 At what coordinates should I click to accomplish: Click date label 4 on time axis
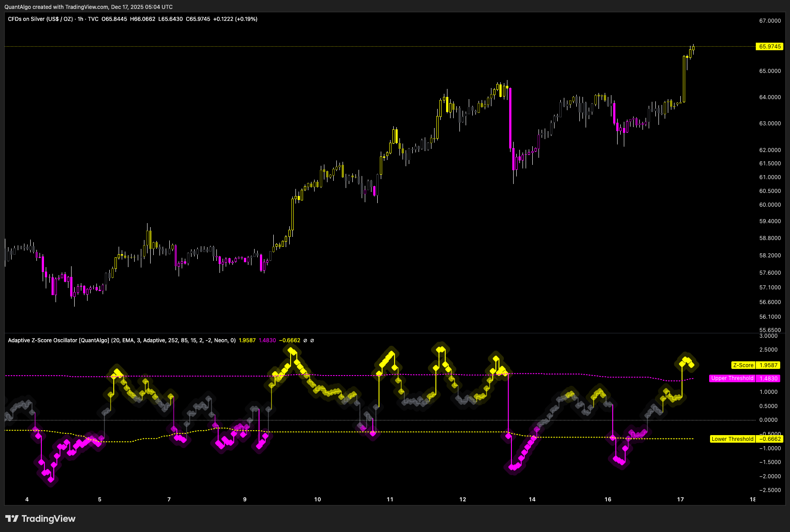point(27,499)
